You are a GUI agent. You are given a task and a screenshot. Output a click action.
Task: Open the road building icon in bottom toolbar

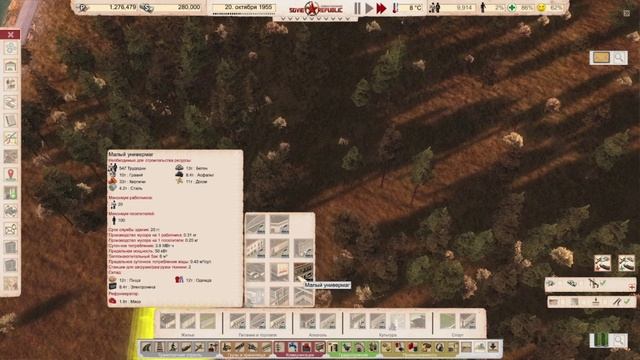pyautogui.click(x=147, y=347)
